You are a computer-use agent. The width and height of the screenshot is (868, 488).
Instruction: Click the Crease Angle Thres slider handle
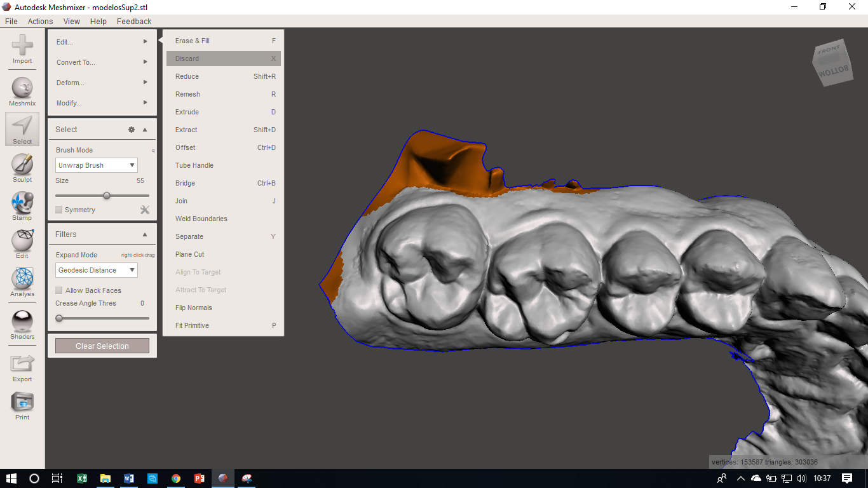[59, 318]
